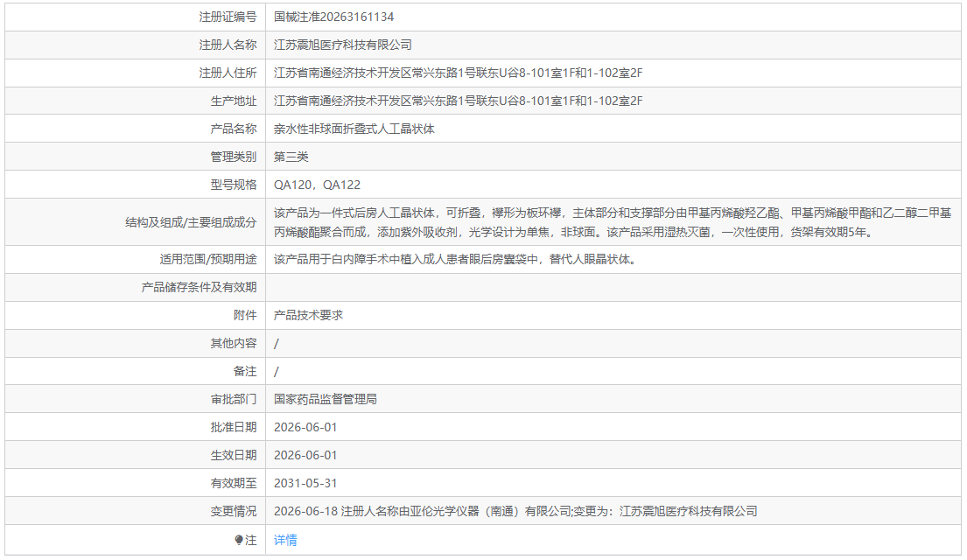Click the bulb icon beside 注
This screenshot has width=967, height=560.
(239, 540)
